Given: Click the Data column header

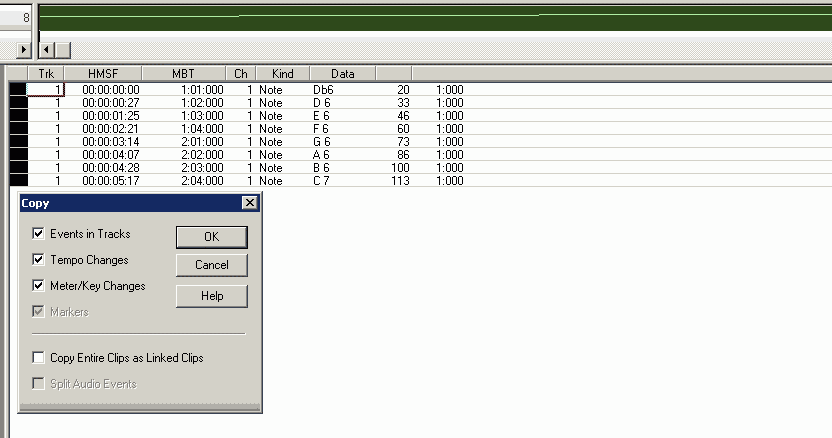Looking at the screenshot, I should 342,74.
